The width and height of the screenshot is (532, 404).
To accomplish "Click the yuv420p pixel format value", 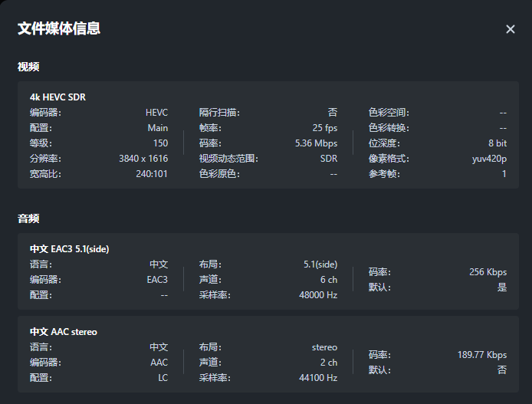I will coord(489,159).
